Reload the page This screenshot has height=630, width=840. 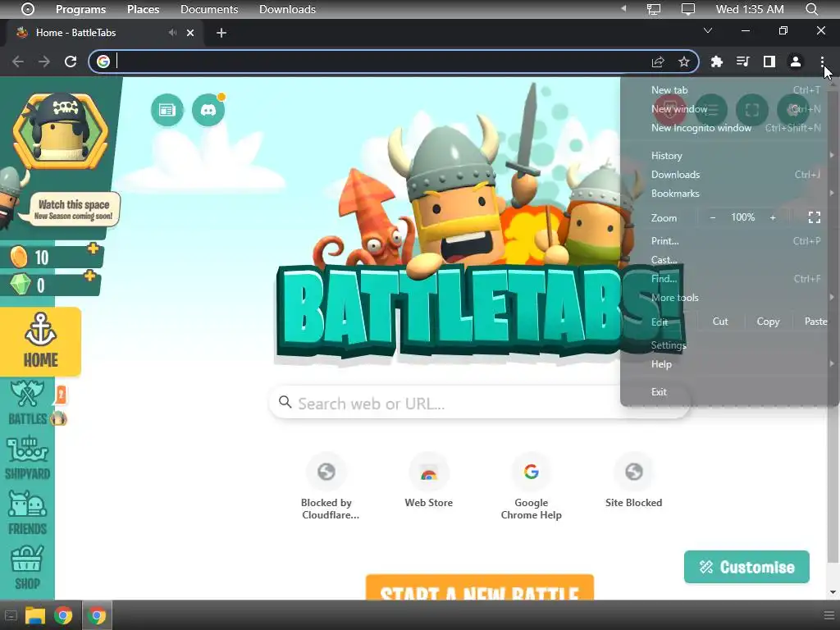point(71,62)
